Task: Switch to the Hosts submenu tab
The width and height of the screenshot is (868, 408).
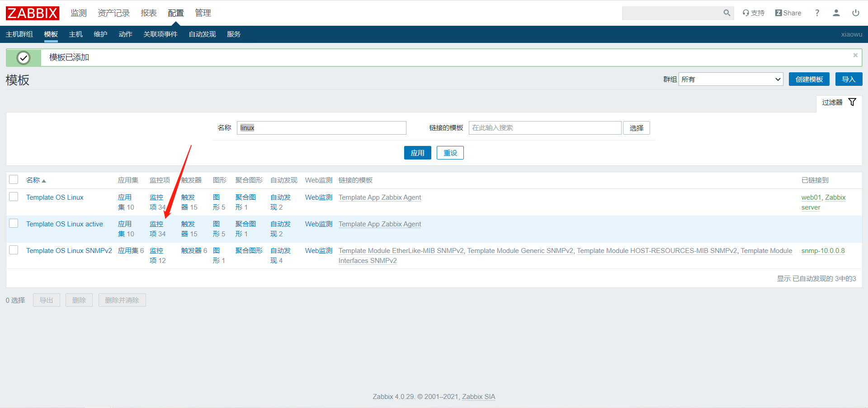Action: (75, 34)
